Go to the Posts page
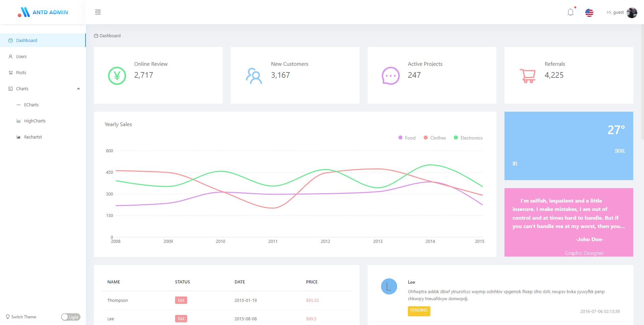 pos(21,73)
